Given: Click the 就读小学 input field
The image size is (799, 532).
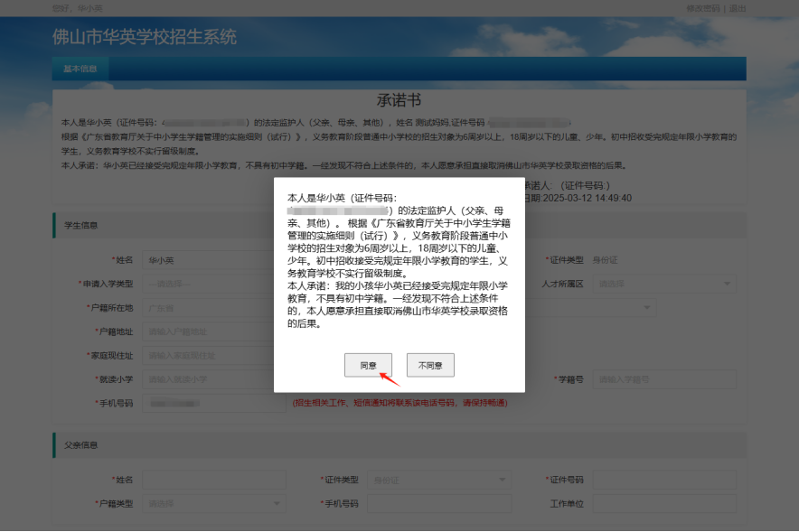Looking at the screenshot, I should click(x=209, y=379).
